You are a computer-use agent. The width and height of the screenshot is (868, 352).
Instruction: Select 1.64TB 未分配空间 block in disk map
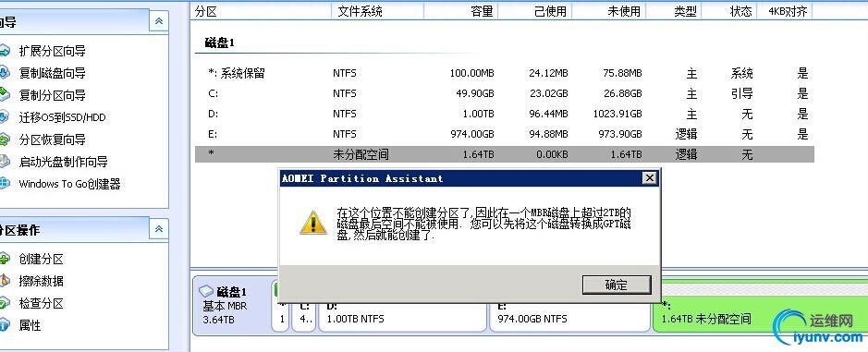point(760,306)
